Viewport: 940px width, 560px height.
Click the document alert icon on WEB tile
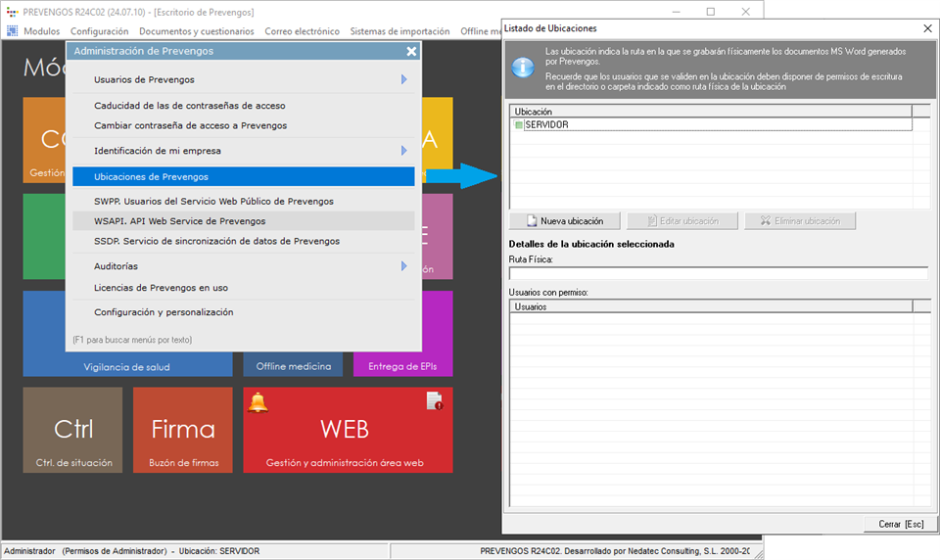[x=434, y=400]
